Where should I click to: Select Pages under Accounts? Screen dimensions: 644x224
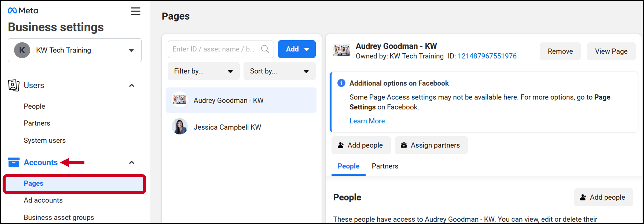coord(75,183)
